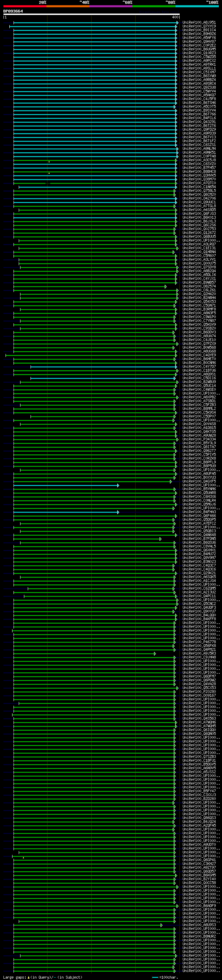Click hit label UniRef100_C6SZS1
The height and width of the screenshot is (980, 222).
click(199, 145)
